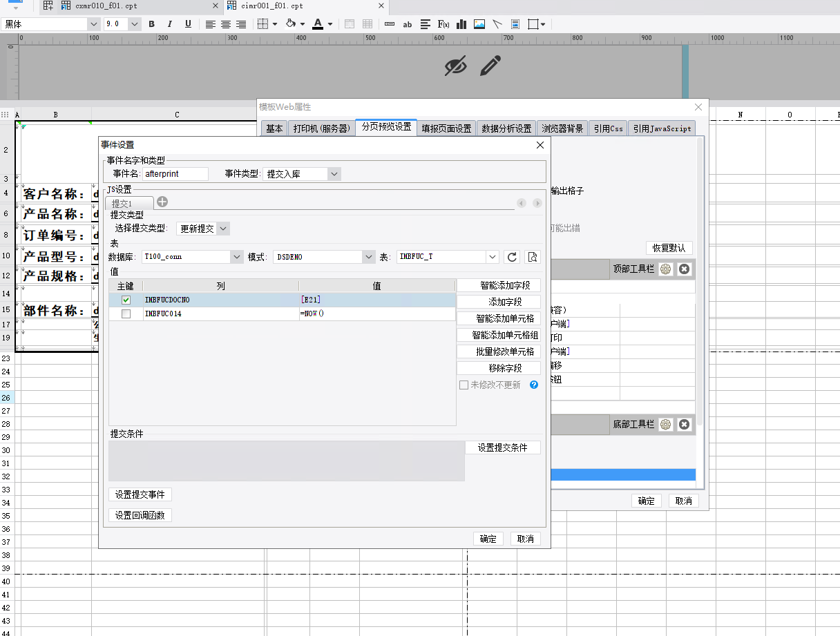Click the 事件名 input field

175,174
